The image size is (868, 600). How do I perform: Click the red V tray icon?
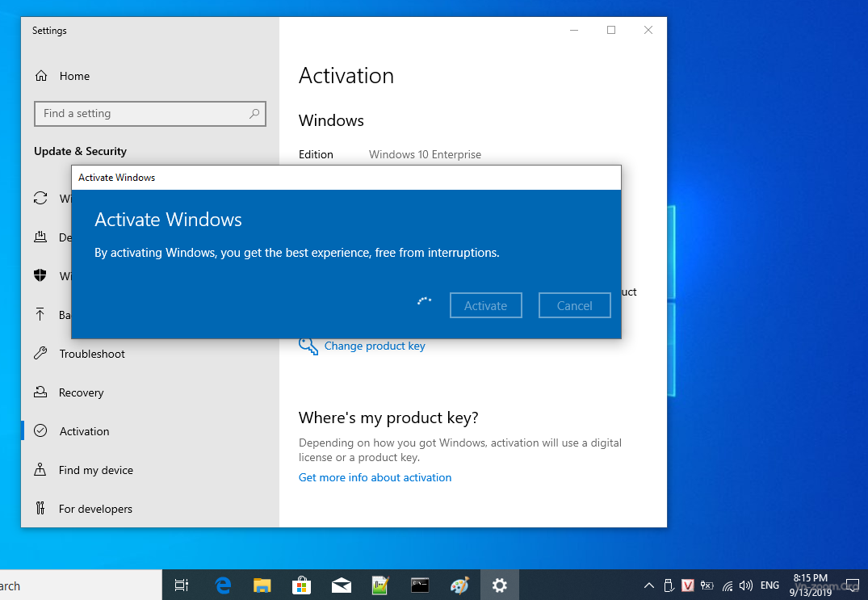pyautogui.click(x=687, y=585)
